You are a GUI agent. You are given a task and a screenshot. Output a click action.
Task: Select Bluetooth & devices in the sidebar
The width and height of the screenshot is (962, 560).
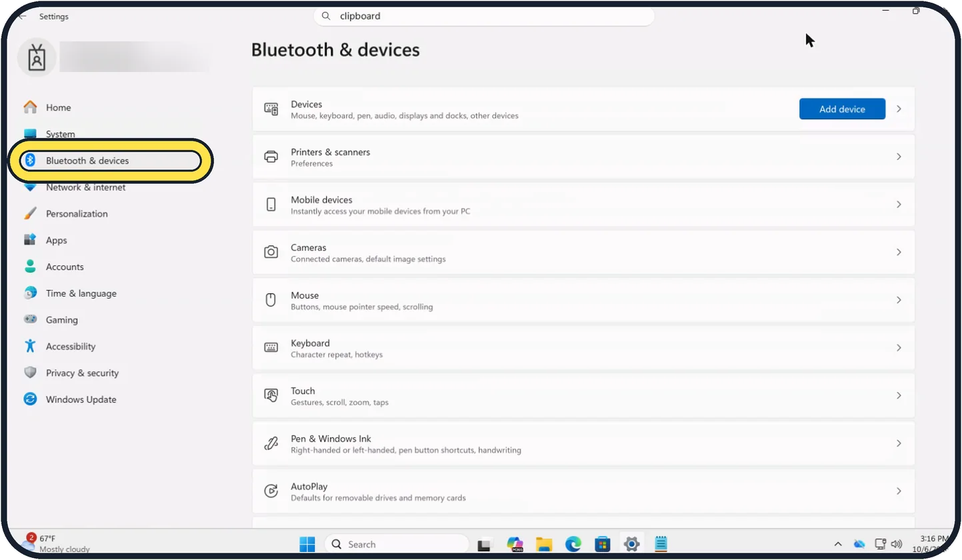point(110,161)
